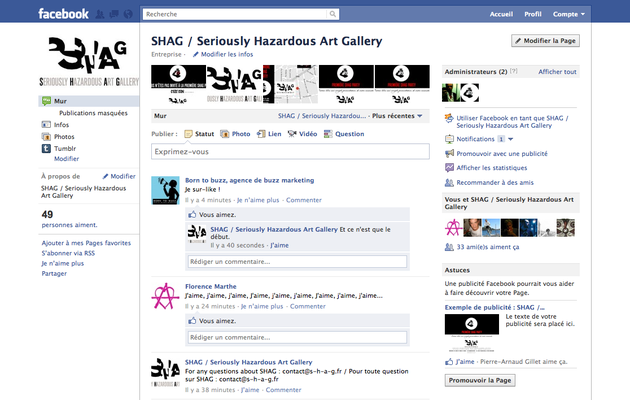Click the Facebook logo
Viewport: 630px width, 400px height.
[63, 14]
